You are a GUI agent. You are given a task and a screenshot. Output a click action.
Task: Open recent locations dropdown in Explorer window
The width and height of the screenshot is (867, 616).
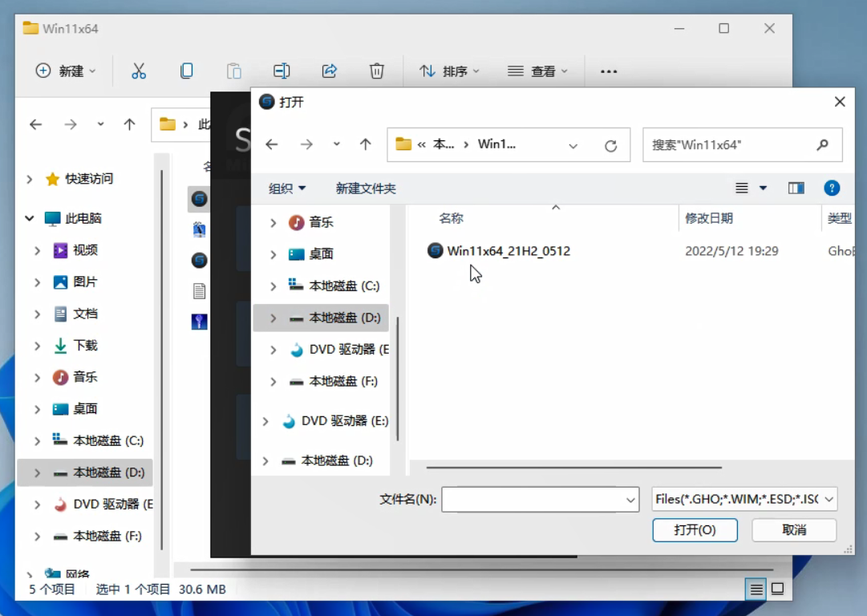click(100, 124)
